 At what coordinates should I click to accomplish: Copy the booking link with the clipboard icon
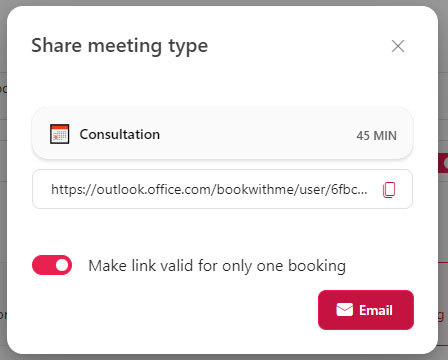pyautogui.click(x=389, y=190)
